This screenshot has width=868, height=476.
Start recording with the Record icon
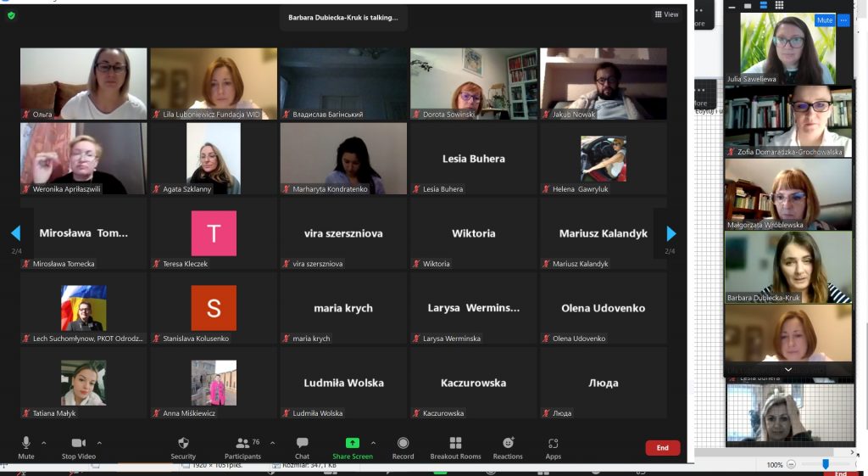point(403,446)
